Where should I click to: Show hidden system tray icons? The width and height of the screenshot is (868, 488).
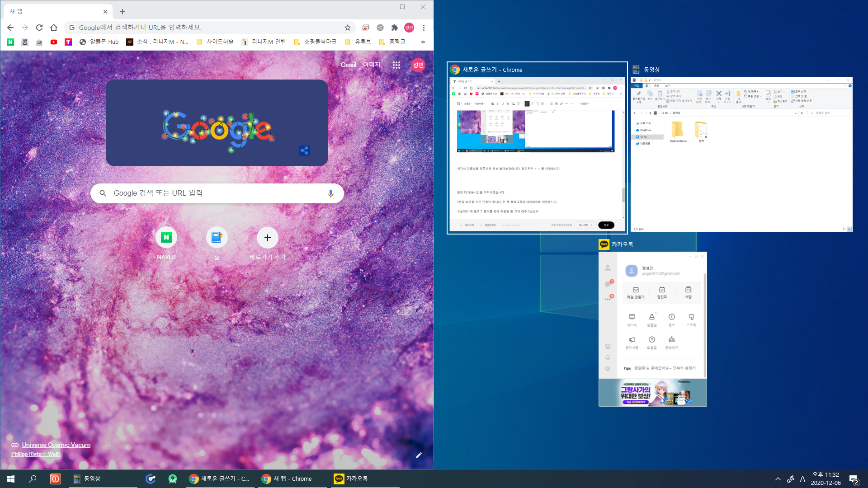778,479
